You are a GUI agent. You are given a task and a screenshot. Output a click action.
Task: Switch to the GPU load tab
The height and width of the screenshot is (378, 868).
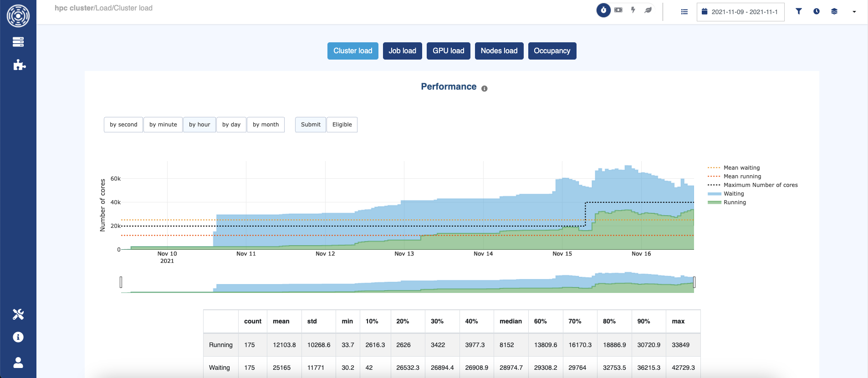tap(448, 51)
